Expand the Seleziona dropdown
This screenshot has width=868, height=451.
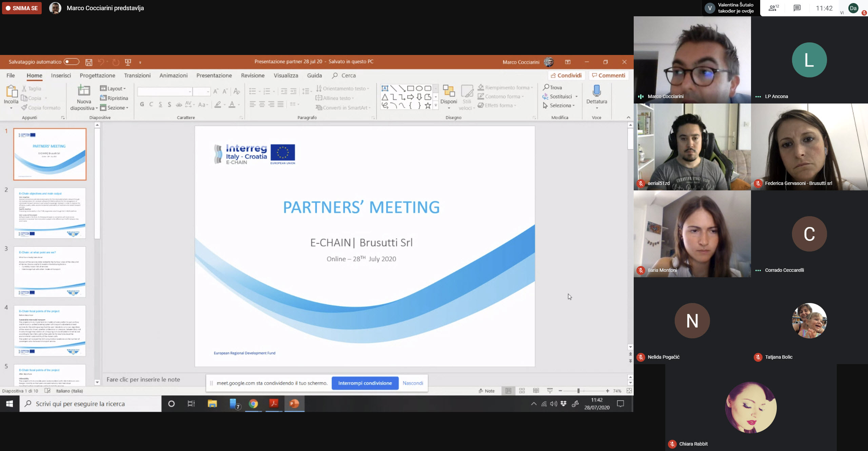point(559,106)
